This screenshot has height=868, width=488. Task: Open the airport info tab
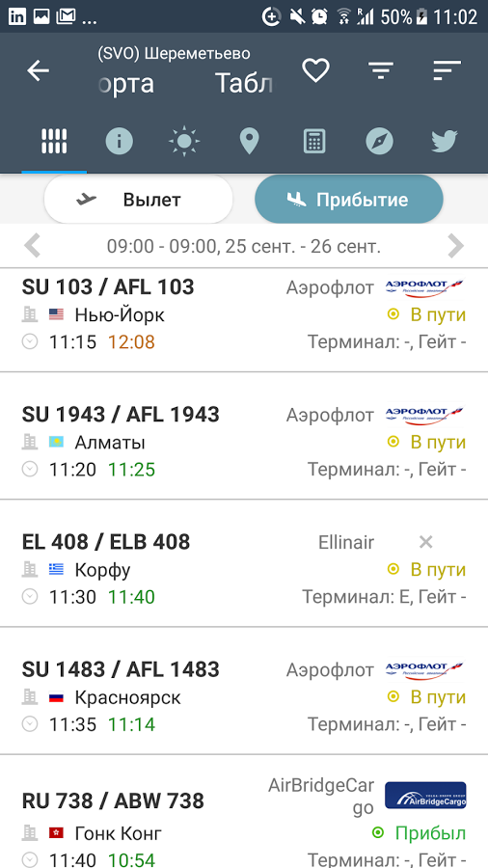pos(120,141)
